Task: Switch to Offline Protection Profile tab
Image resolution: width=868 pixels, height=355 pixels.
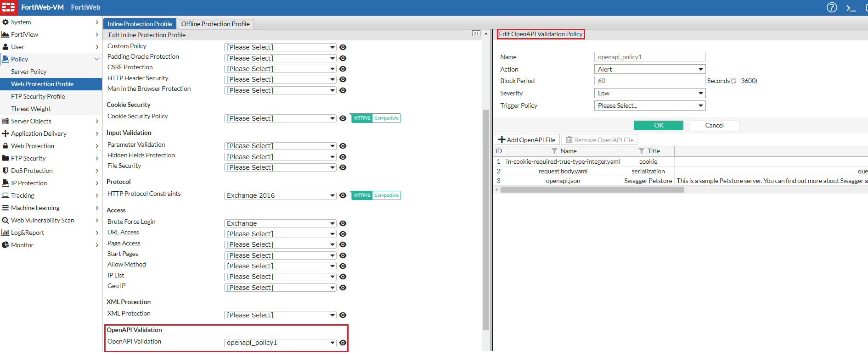Action: (x=215, y=24)
